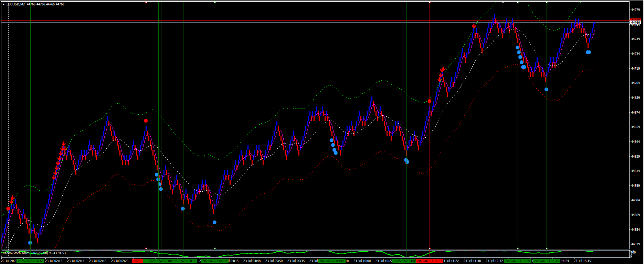Click the red price label on right axis
The image size is (644, 264).
635,20
